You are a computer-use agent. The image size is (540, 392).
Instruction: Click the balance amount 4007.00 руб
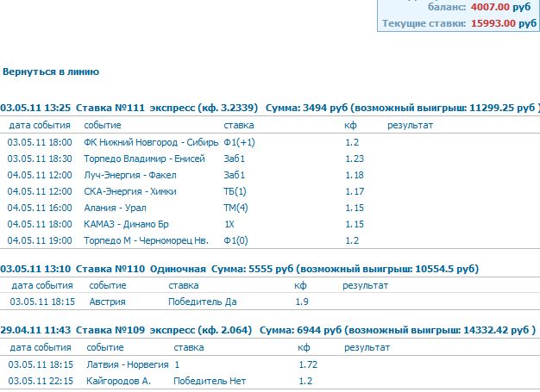[504, 7]
